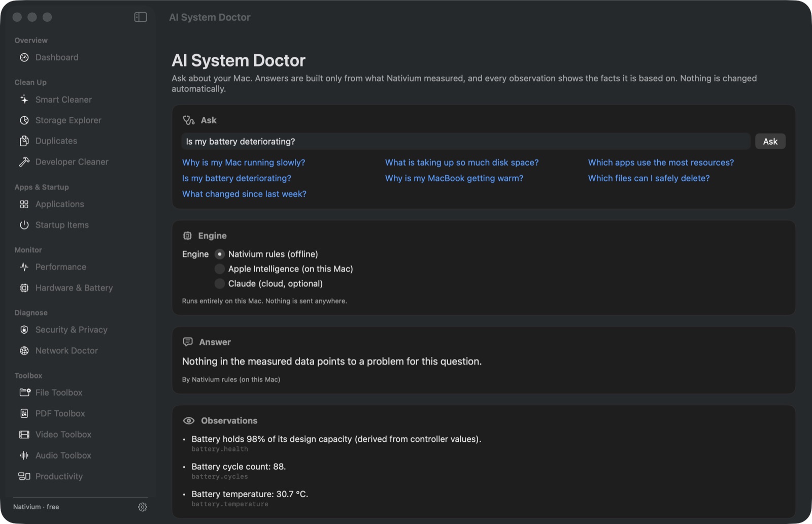The width and height of the screenshot is (812, 524).
Task: Click the Observations eye icon
Action: [x=188, y=420]
